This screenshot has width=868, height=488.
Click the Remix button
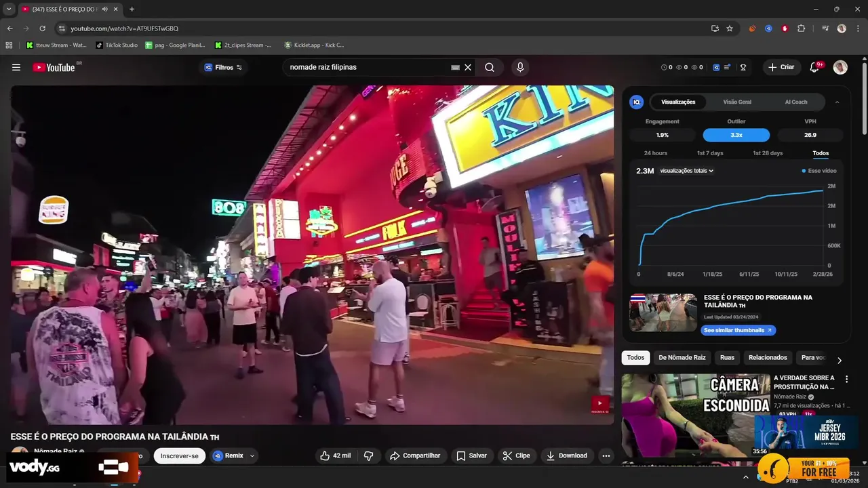click(x=228, y=455)
